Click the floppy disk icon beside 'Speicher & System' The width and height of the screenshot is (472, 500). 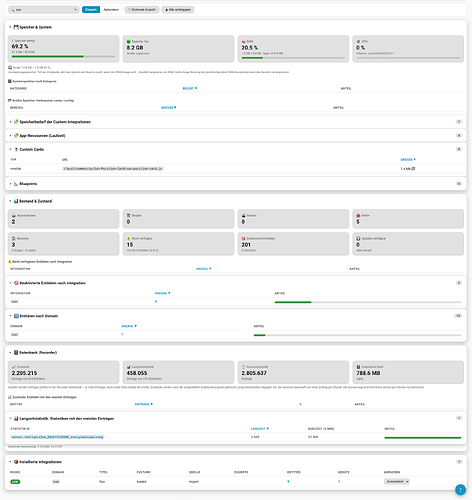point(16,27)
